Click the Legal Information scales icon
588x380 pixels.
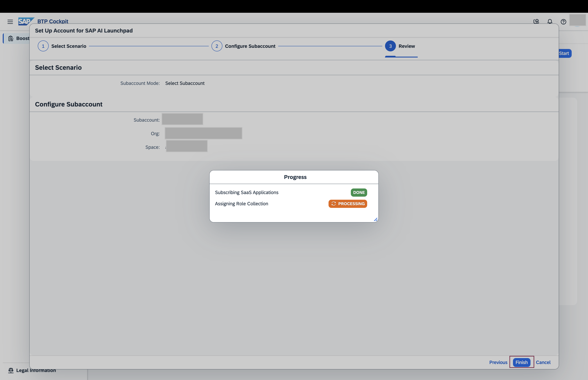pos(11,370)
